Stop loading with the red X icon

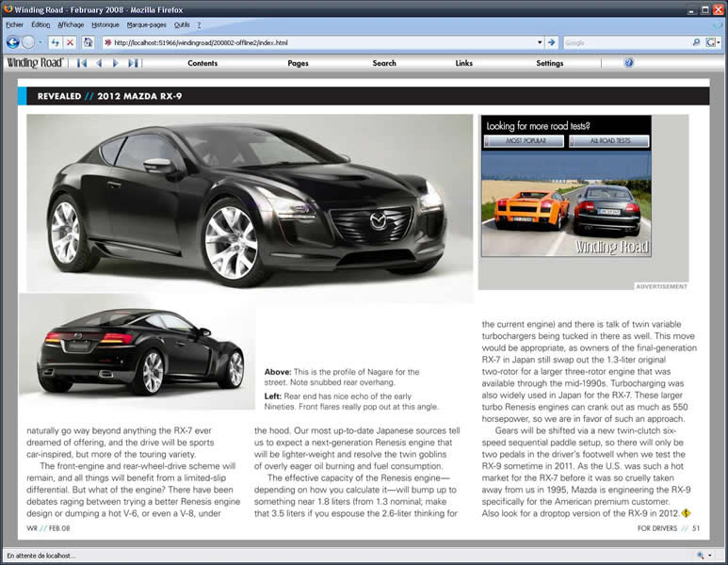(x=70, y=42)
